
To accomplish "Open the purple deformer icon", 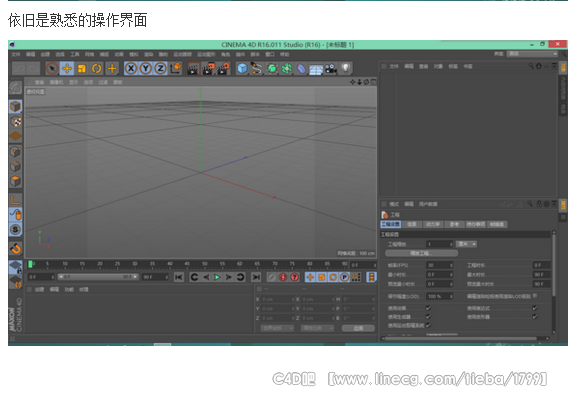I will (301, 68).
